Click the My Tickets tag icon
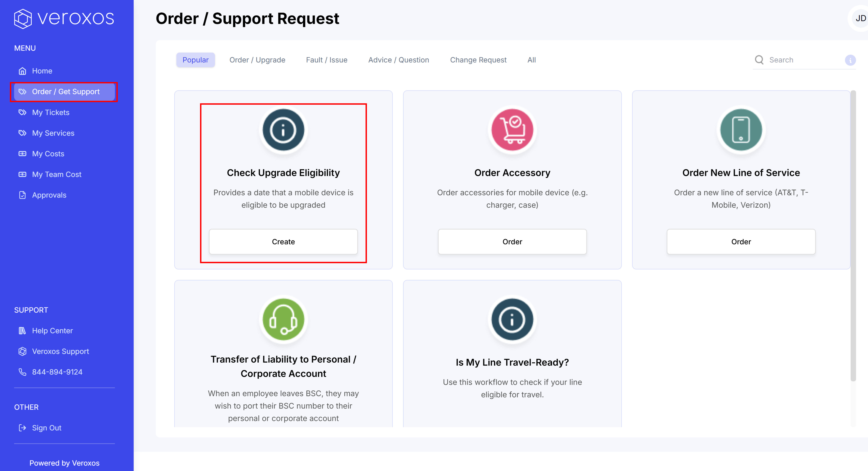 point(22,112)
